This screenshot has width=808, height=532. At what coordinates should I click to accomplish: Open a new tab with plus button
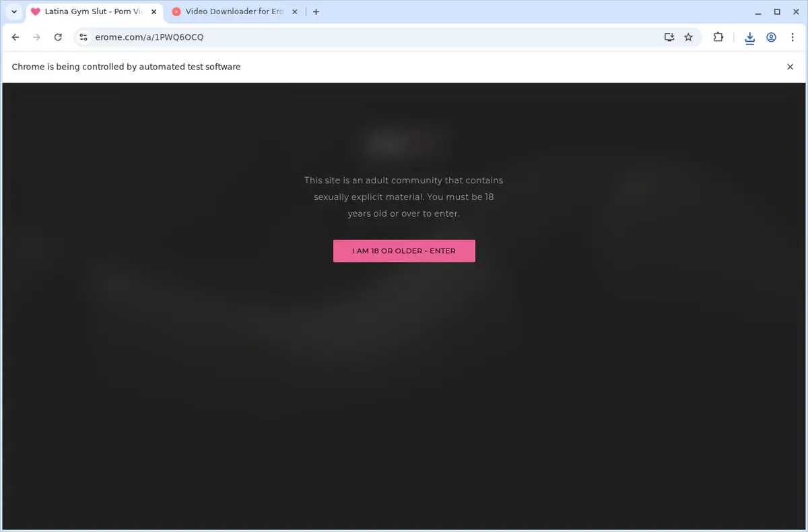click(x=316, y=11)
